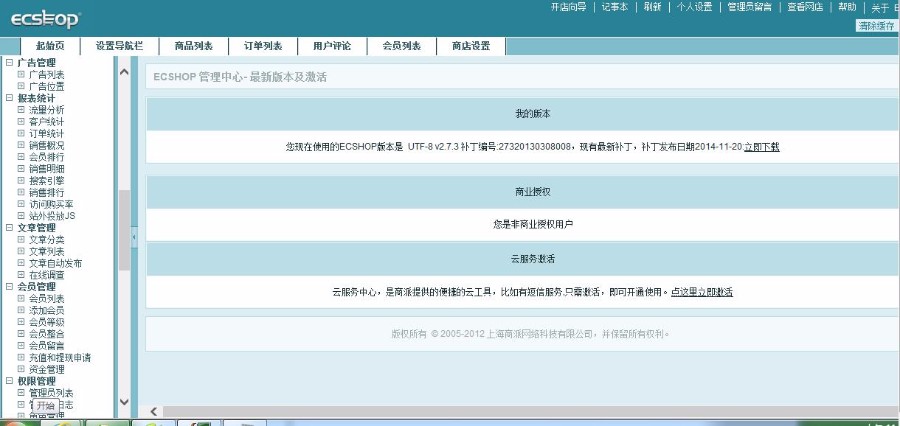Open 充值和提现申请 under 会员管理
The image size is (900, 426).
tap(59, 358)
